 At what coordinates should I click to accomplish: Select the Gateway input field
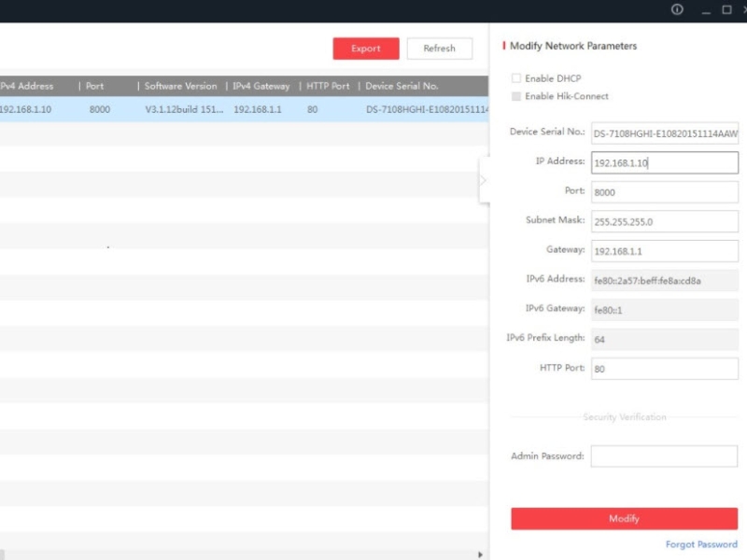point(664,251)
